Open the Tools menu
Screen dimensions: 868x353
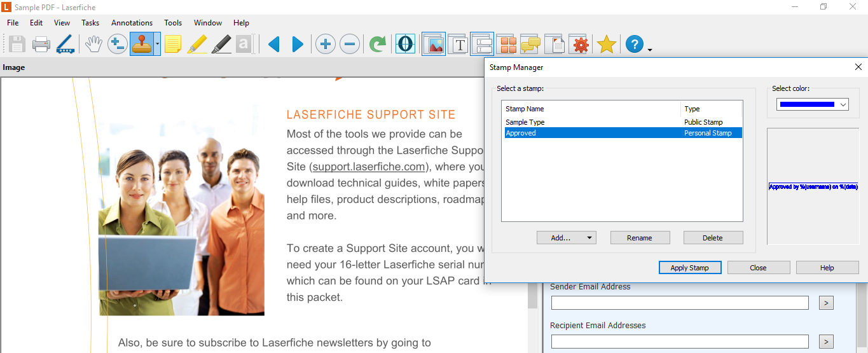tap(173, 23)
